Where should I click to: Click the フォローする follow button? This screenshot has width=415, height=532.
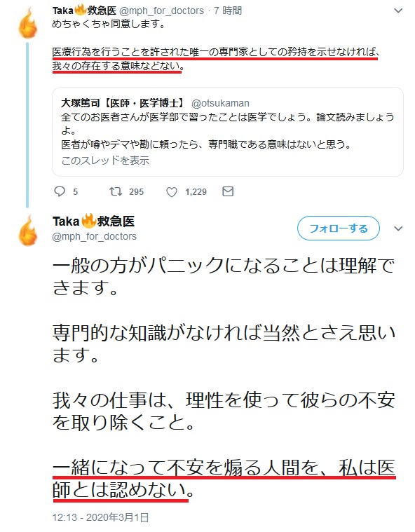point(339,229)
